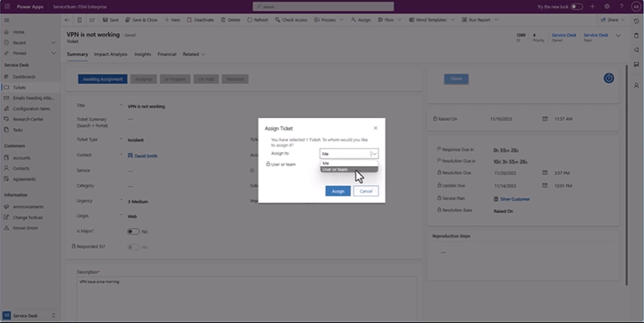Click the In Progress status stage
Screen dimensions: 644x323
(x=175, y=79)
